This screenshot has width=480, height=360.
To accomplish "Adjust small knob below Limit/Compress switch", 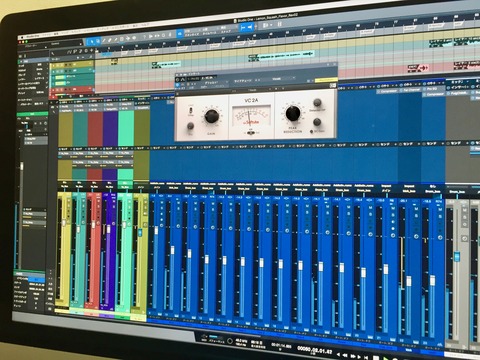I will click(190, 126).
